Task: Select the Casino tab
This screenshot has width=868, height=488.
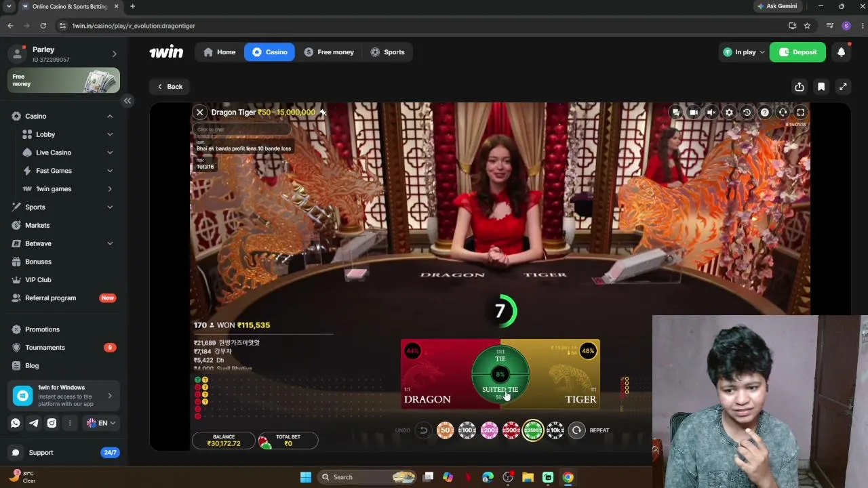Action: (269, 52)
